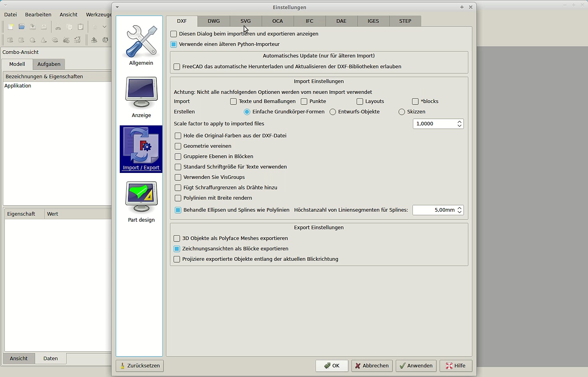Click the torus primitive toolbar icon
Screen dimensions: 588x377
point(55,40)
